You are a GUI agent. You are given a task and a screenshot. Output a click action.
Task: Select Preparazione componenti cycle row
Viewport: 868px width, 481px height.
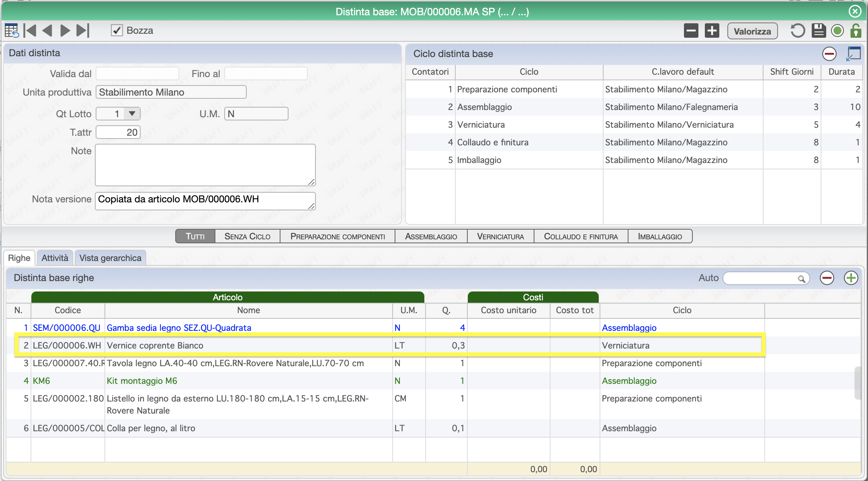pyautogui.click(x=634, y=89)
